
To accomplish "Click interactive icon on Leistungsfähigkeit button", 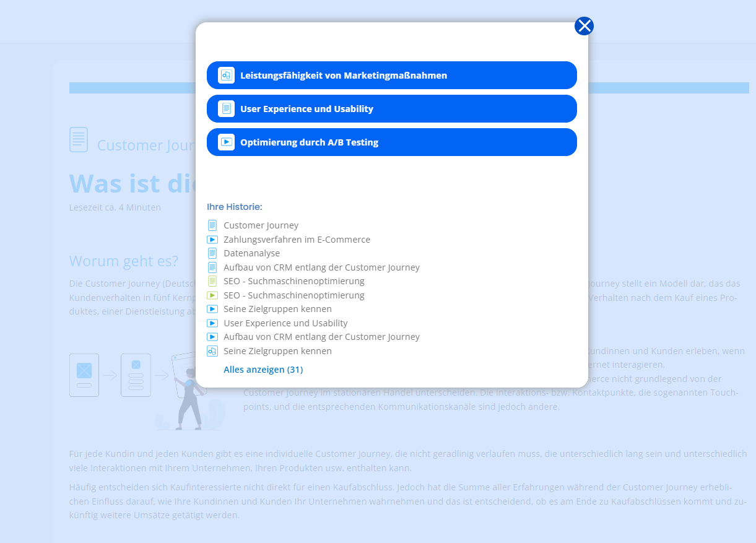I will [x=227, y=76].
